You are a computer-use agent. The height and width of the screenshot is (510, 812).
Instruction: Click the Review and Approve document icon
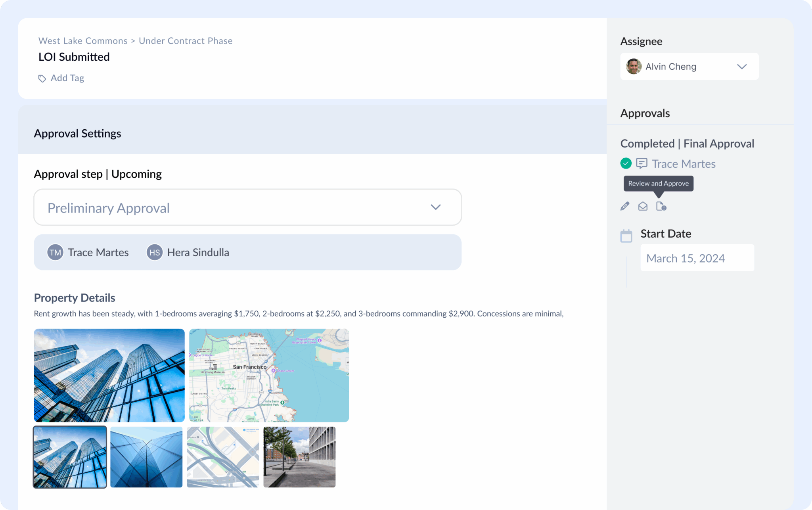(x=661, y=206)
